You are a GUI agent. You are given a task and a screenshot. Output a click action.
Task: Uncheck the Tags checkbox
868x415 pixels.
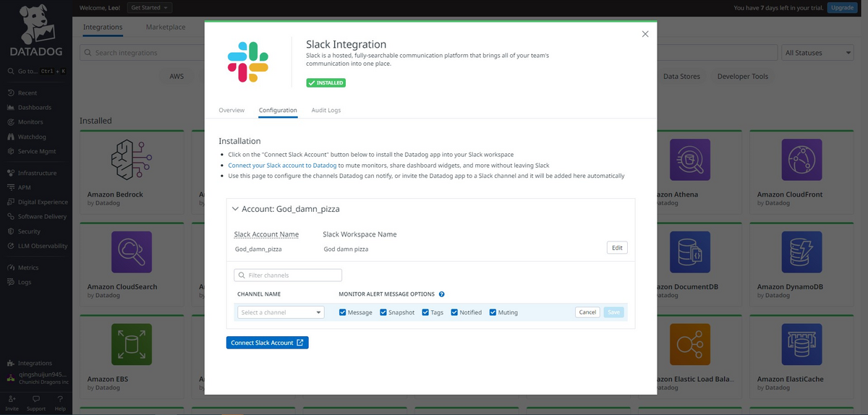[x=425, y=312]
